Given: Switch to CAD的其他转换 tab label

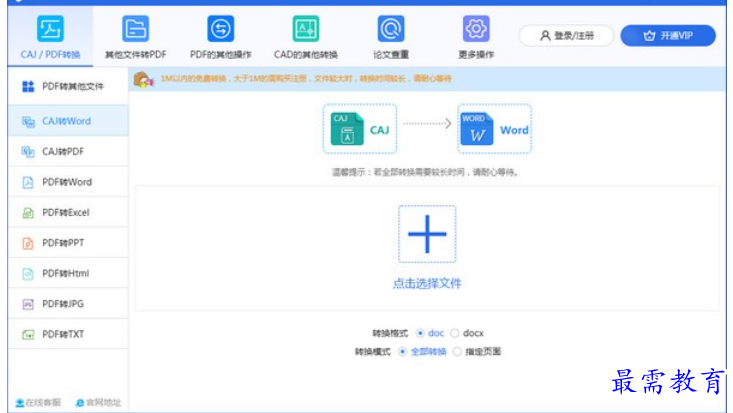Looking at the screenshot, I should 306,55.
